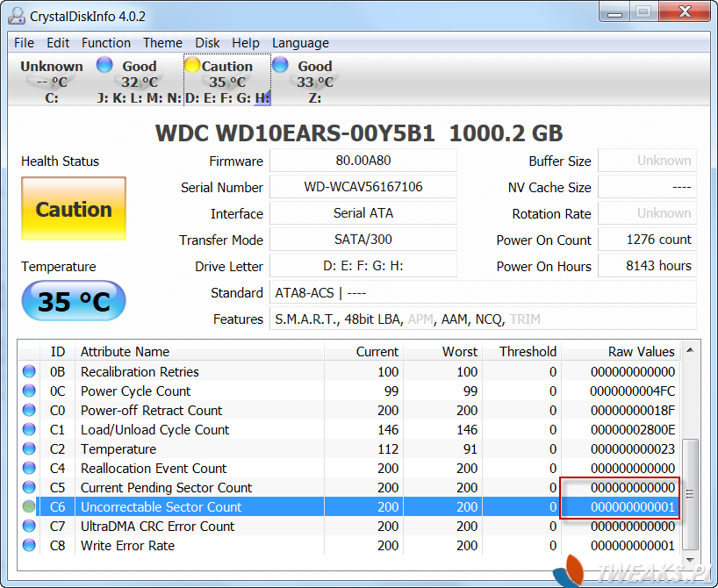This screenshot has height=588, width=718.
Task: Click the status orb in the Reallocation Event Count row
Action: (x=29, y=468)
